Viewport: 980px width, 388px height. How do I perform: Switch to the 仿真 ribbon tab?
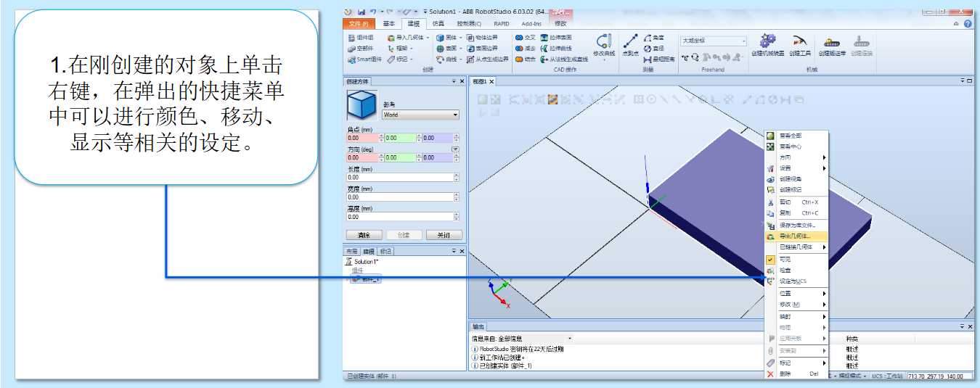point(438,24)
